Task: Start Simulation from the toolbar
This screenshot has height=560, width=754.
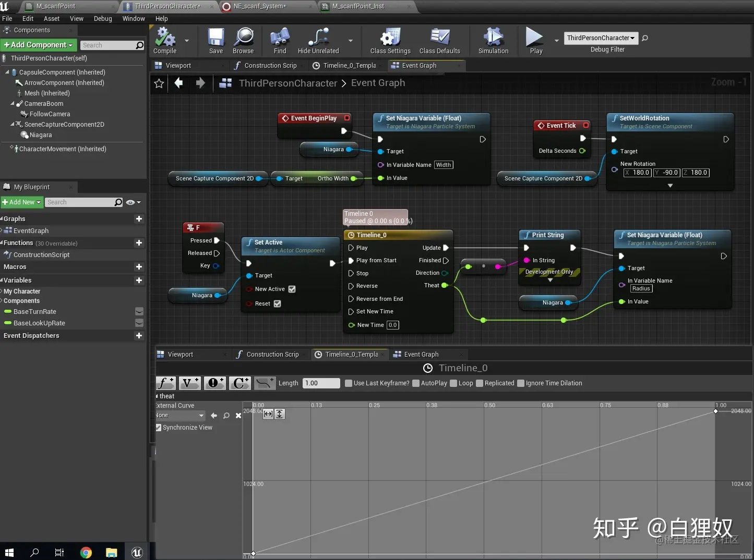Action: point(493,41)
